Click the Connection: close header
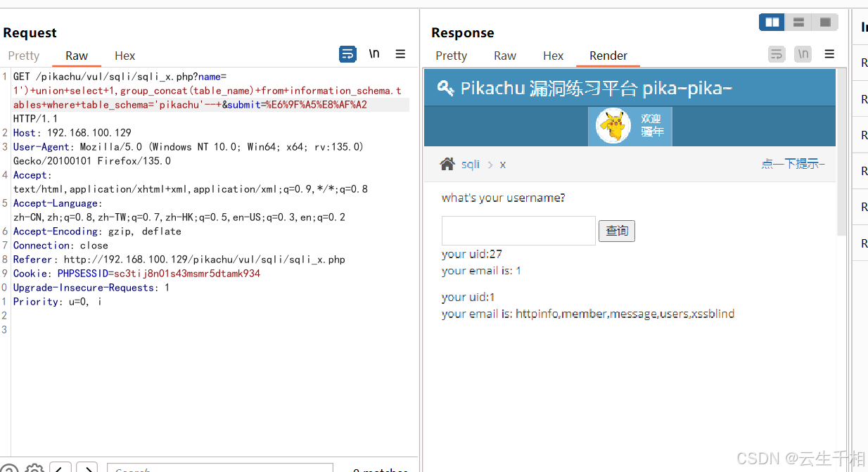Screen dimensions: 868x472 click(x=60, y=245)
